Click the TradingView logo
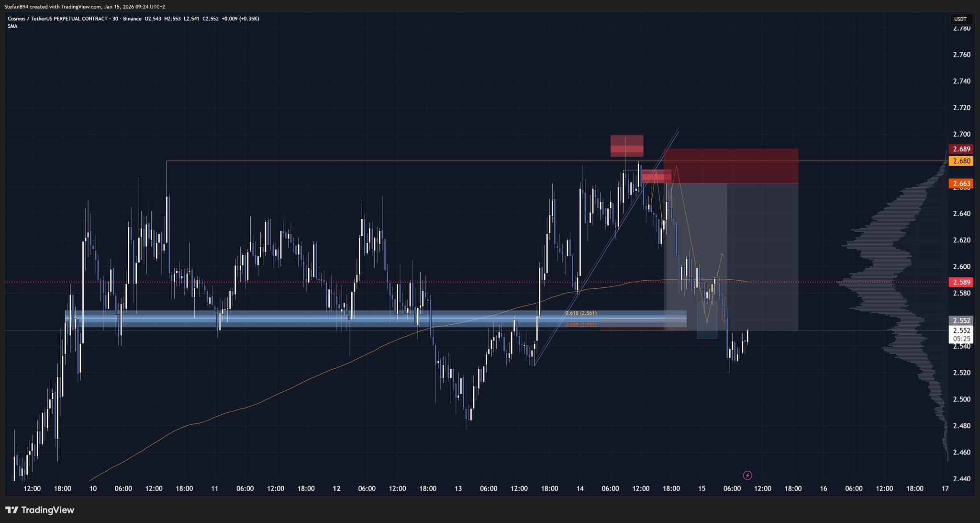The width and height of the screenshot is (980, 523). click(x=40, y=510)
